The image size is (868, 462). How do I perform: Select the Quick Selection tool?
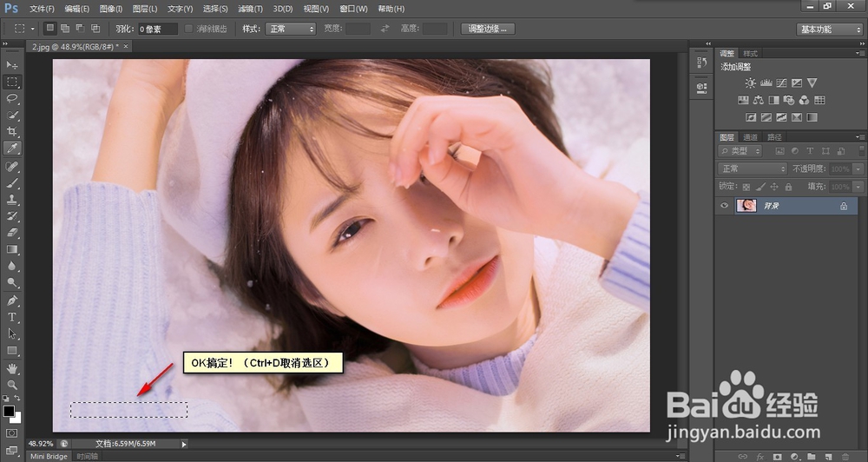[x=11, y=115]
